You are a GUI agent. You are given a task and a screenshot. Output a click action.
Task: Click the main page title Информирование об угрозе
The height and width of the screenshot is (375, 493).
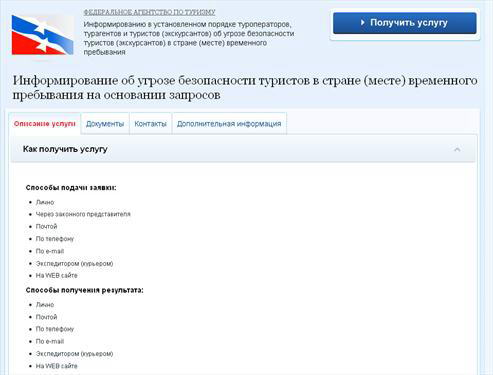coord(245,87)
